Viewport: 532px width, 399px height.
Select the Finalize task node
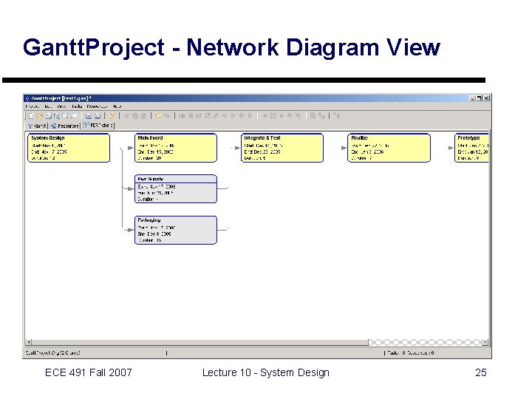click(389, 148)
